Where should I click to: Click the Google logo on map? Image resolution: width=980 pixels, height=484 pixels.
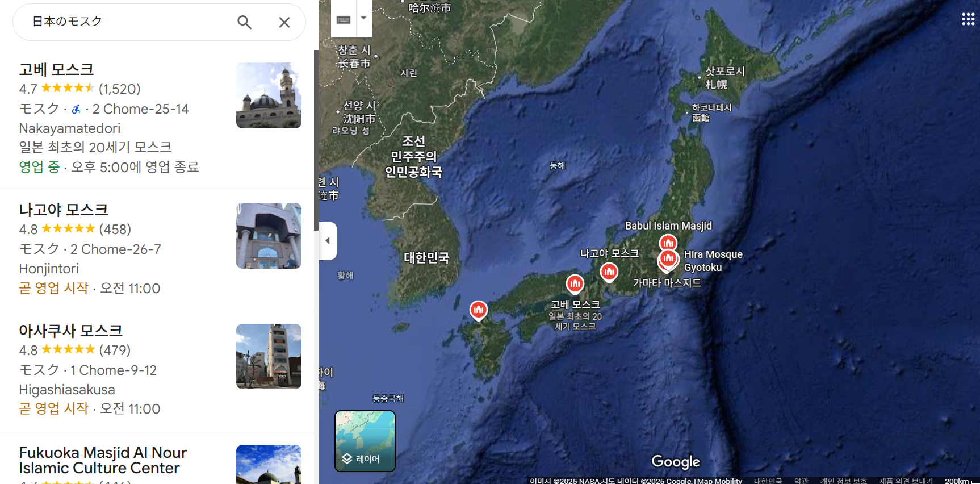[x=676, y=462]
